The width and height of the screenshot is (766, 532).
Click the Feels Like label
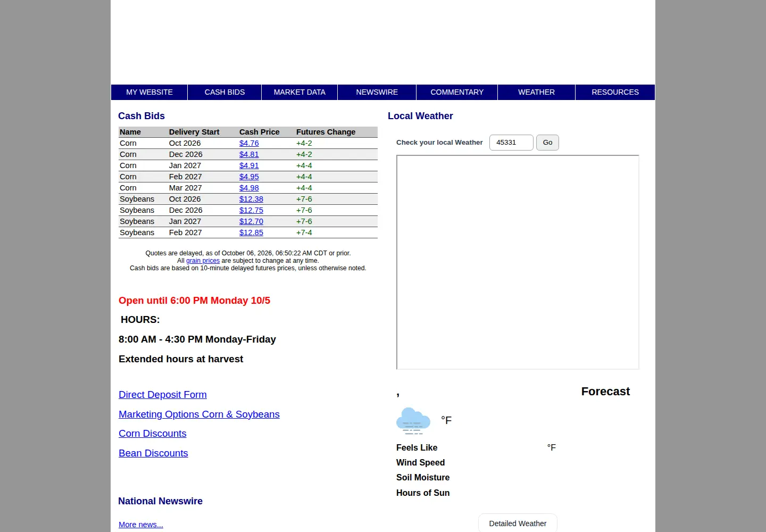(417, 448)
